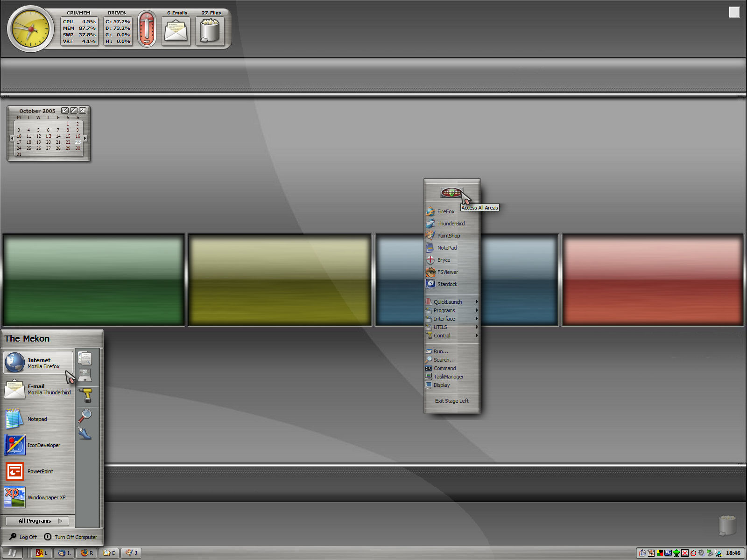Open the yellow drill tools icon

tap(85, 395)
